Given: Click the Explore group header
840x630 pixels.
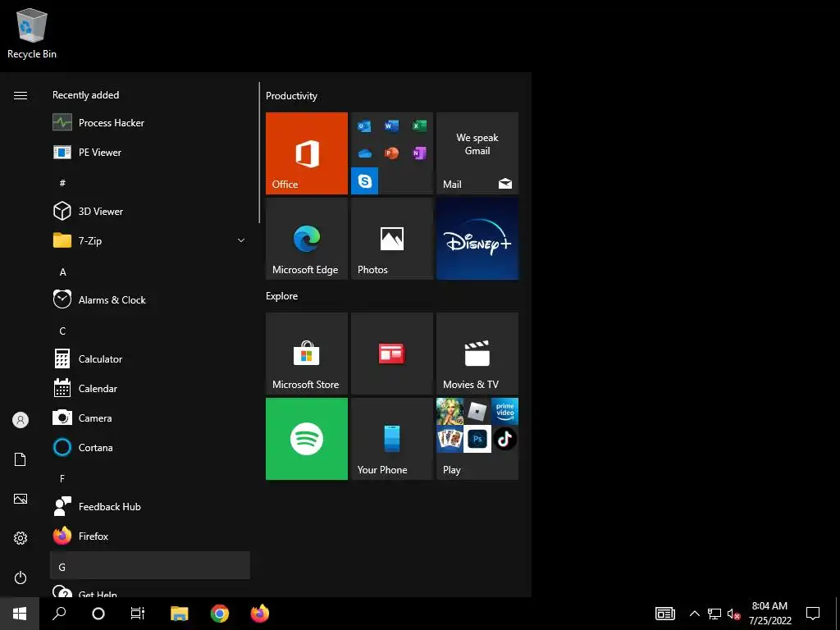Looking at the screenshot, I should [x=282, y=295].
